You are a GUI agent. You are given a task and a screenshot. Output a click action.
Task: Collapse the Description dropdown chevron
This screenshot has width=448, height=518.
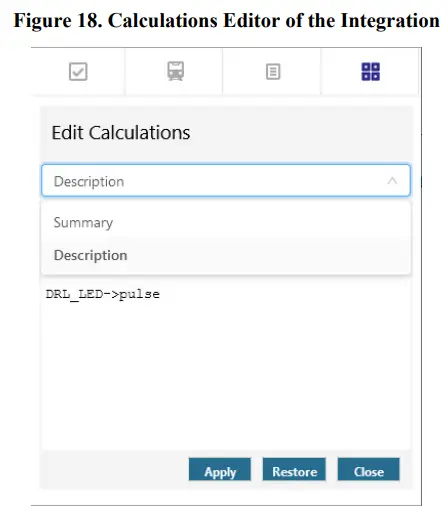click(392, 181)
